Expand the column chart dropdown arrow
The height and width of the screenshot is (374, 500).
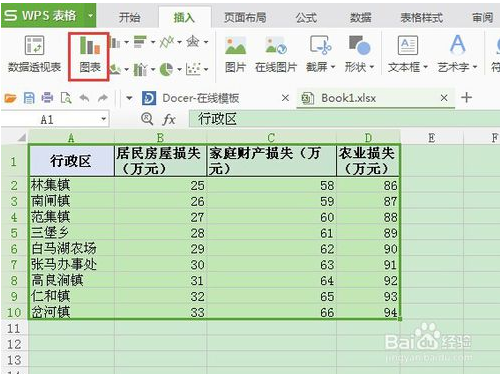pyautogui.click(x=126, y=42)
